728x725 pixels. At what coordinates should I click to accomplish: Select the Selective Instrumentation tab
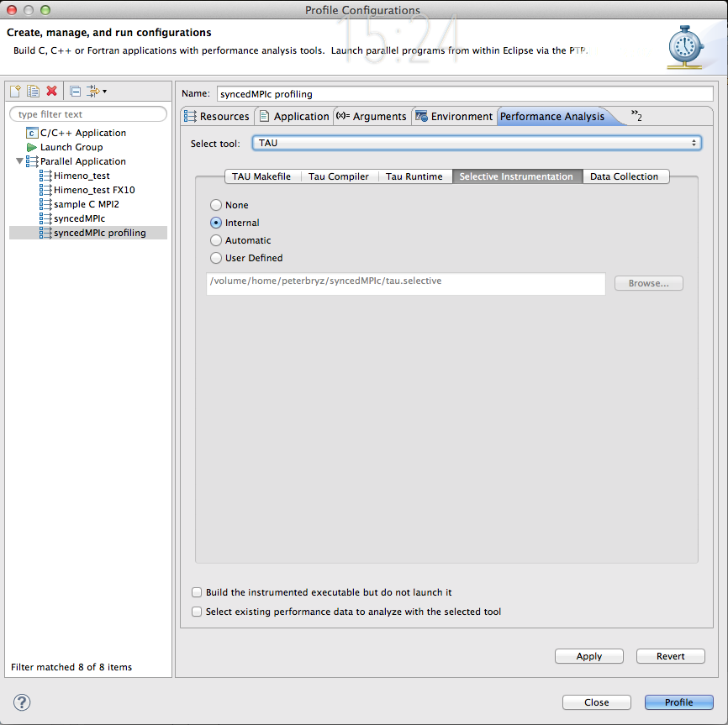[x=516, y=176]
